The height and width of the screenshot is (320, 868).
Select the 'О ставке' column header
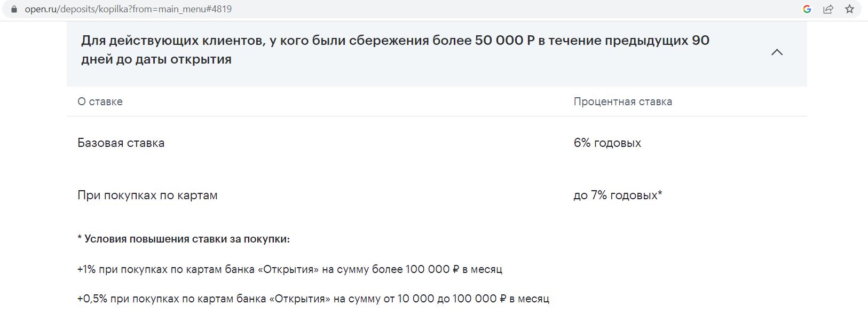(x=100, y=102)
